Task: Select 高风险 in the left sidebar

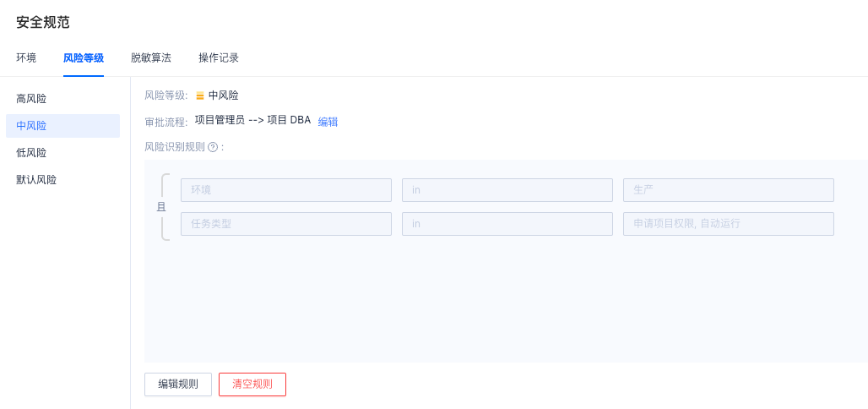Action: click(31, 99)
